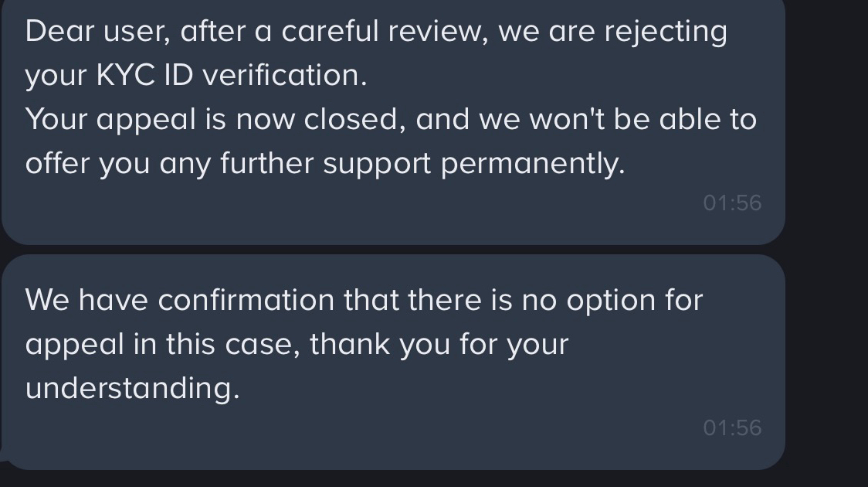868x487 pixels.
Task: Click the word "rejecting" in first message
Action: point(666,32)
